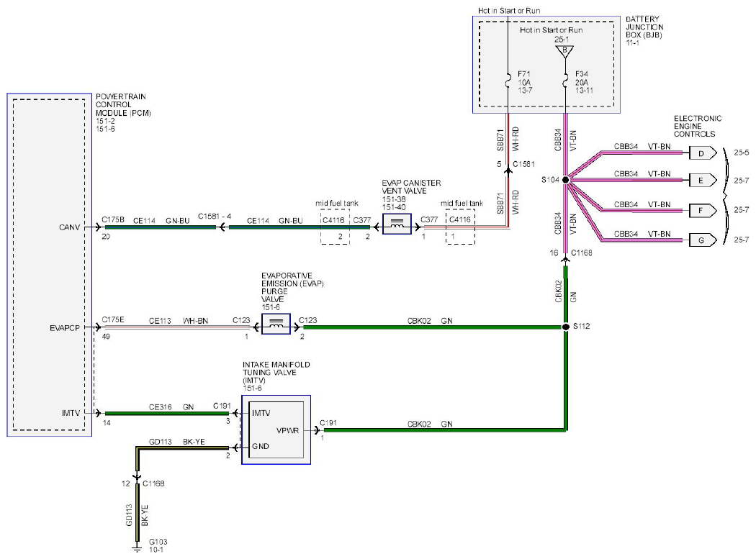Select the F71 10A fuse symbol
The width and height of the screenshot is (756, 559).
[x=508, y=81]
